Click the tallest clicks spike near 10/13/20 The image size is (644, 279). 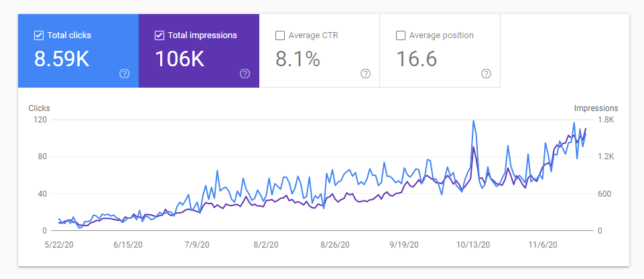pyautogui.click(x=474, y=121)
